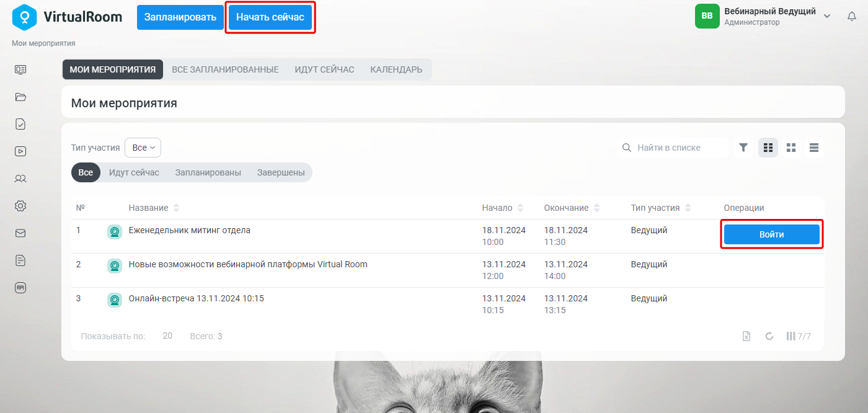
Task: Refresh the events list
Action: click(769, 336)
